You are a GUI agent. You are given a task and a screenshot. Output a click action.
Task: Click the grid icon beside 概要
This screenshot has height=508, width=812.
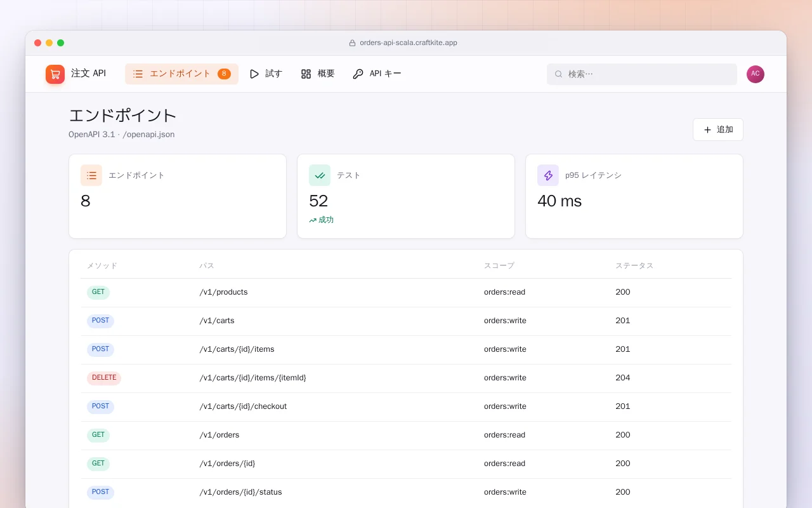[x=306, y=74]
